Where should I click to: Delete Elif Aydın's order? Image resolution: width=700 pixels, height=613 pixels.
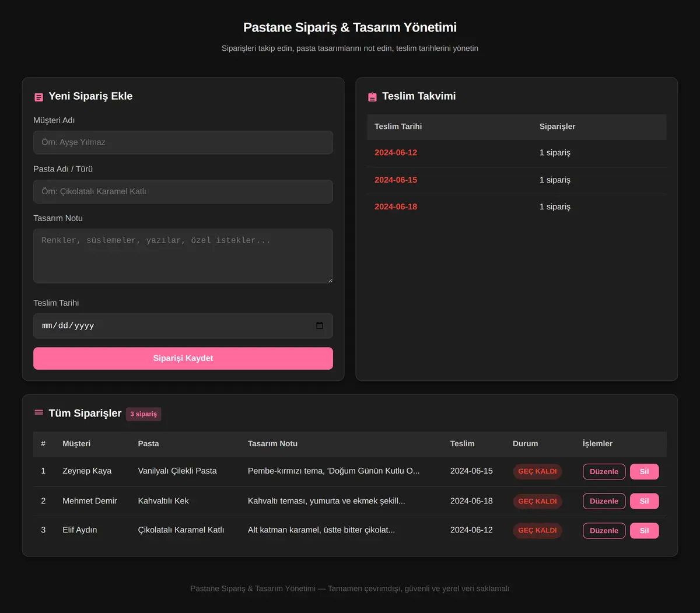(x=644, y=530)
